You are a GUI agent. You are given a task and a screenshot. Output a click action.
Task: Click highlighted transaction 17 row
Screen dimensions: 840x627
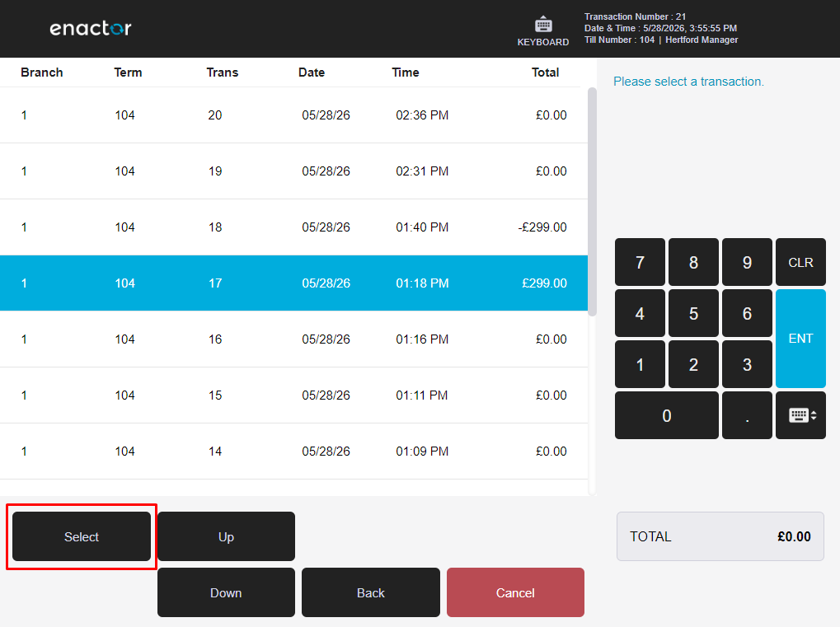(x=293, y=283)
